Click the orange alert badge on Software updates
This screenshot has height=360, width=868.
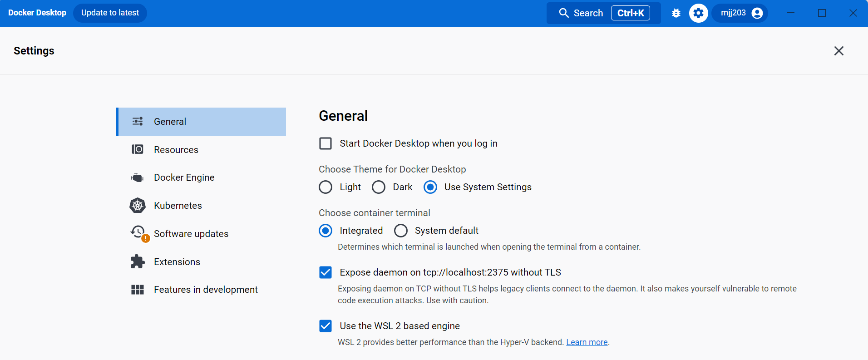pos(146,238)
